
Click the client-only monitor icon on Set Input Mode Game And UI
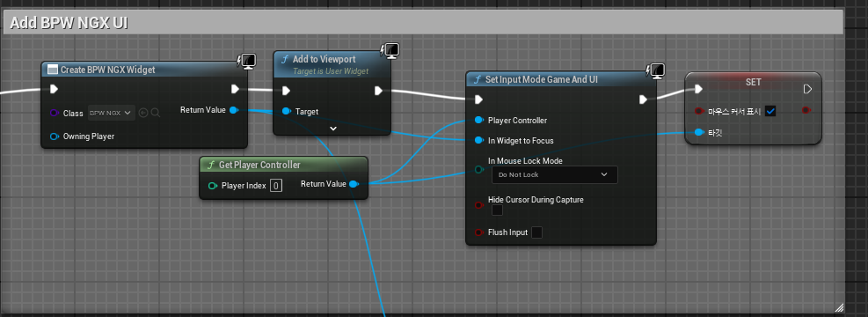[x=655, y=71]
